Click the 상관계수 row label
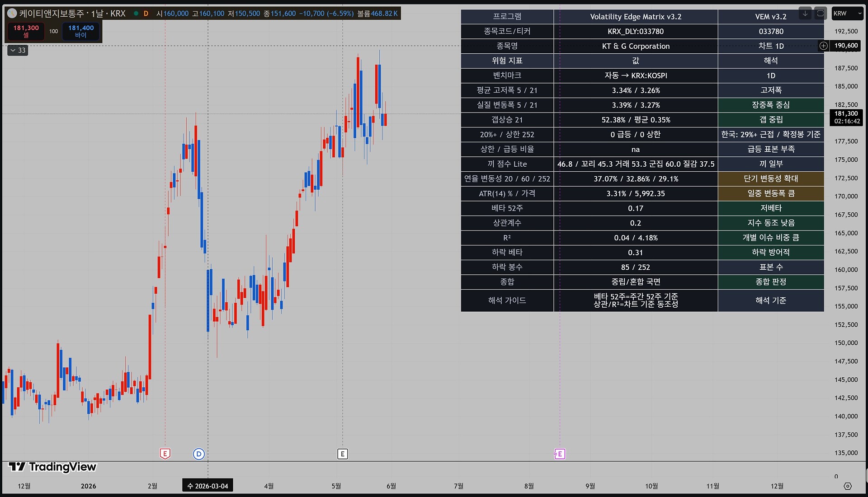Screen dimensions: 868x497 507,223
